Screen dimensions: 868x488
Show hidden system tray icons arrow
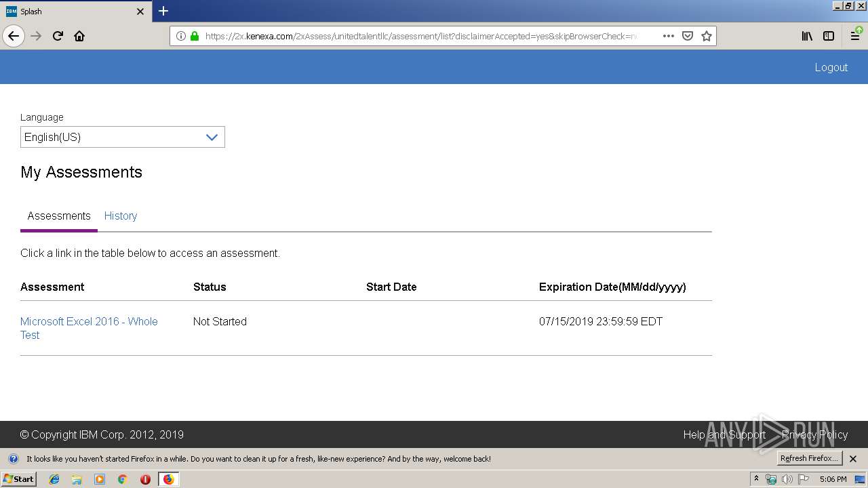coord(756,479)
